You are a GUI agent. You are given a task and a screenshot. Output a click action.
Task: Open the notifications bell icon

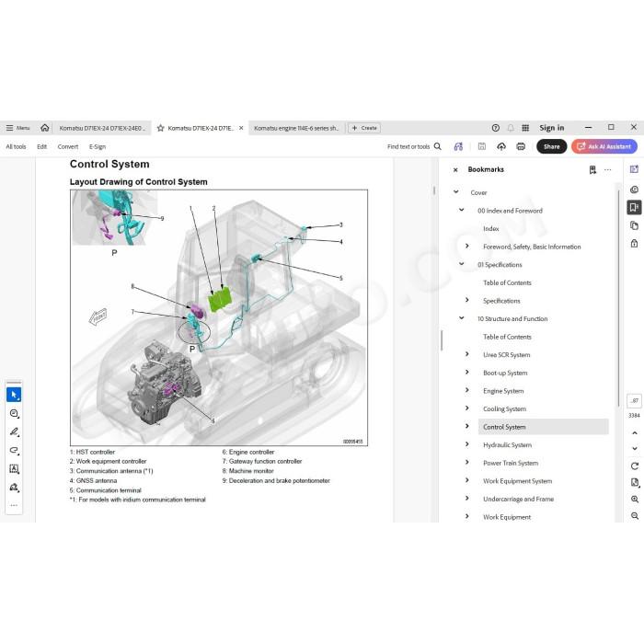click(x=511, y=128)
